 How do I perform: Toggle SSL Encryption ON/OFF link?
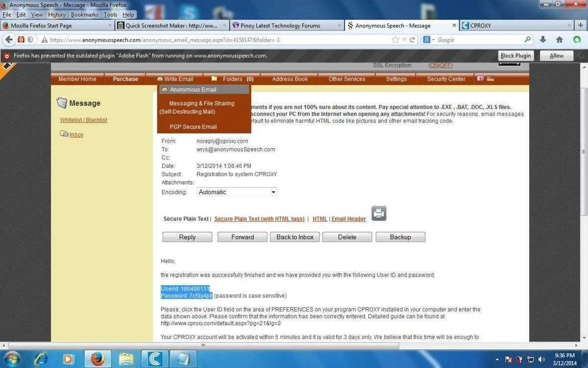[440, 65]
